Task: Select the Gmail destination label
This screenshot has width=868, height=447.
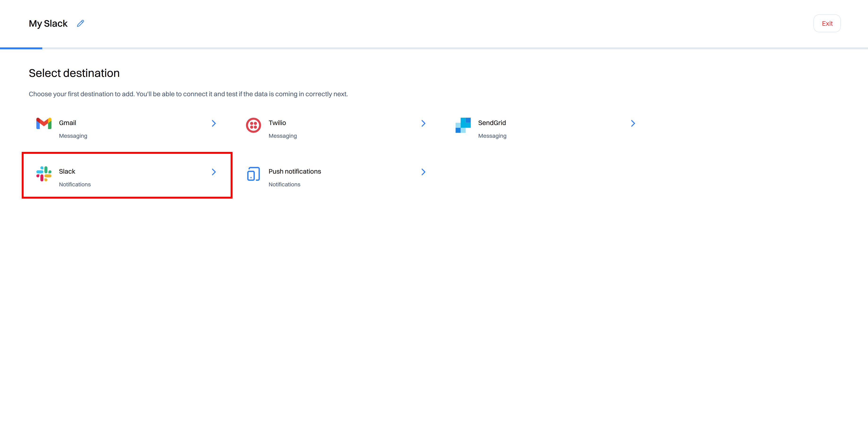Action: pyautogui.click(x=67, y=123)
